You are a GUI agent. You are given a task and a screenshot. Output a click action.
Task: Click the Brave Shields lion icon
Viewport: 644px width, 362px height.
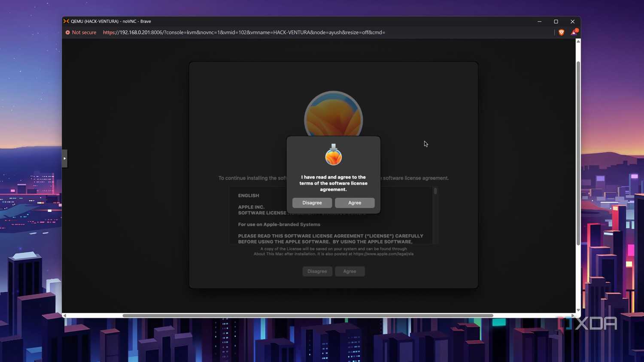click(561, 32)
